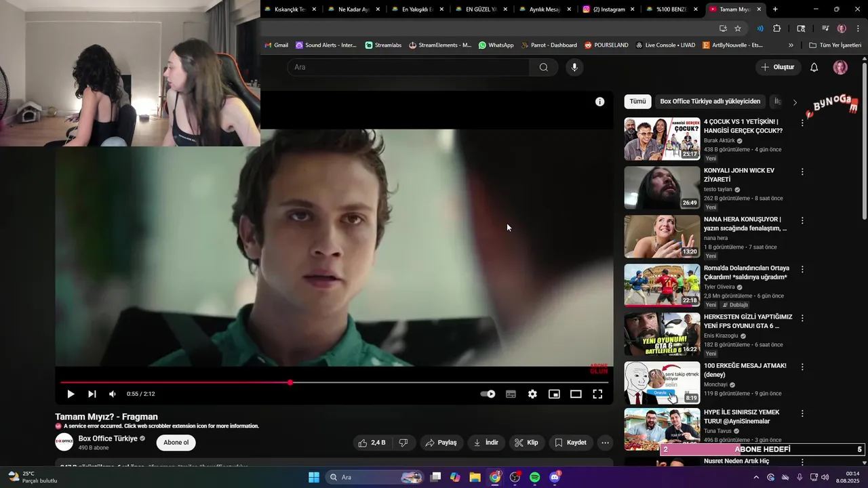This screenshot has width=868, height=488.
Task: Open Discord from taskbar
Action: coord(555,477)
